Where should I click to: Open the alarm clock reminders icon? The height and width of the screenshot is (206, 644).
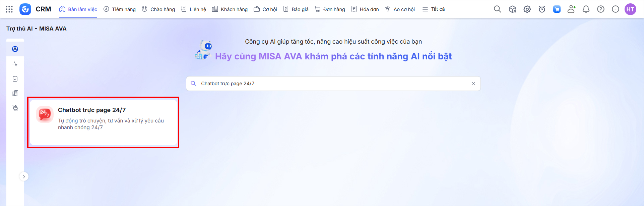click(542, 9)
